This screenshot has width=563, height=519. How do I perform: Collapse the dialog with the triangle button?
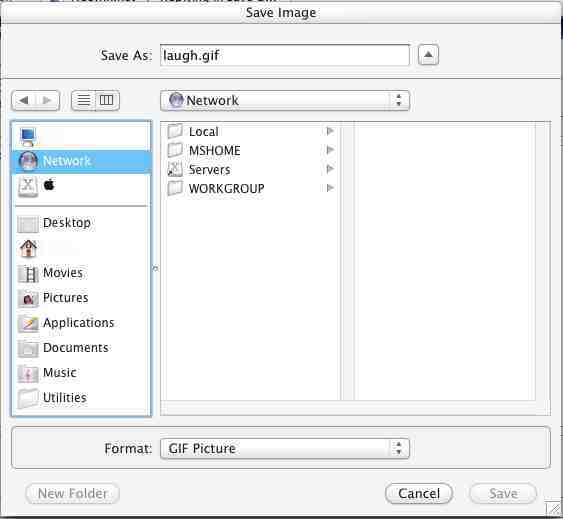[428, 55]
